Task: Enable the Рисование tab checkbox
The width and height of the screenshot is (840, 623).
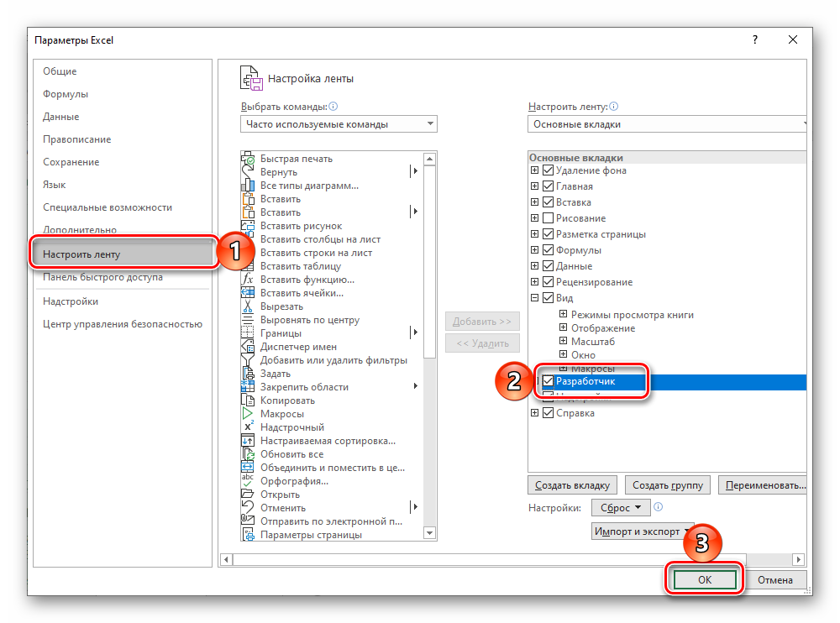Action: pyautogui.click(x=548, y=218)
